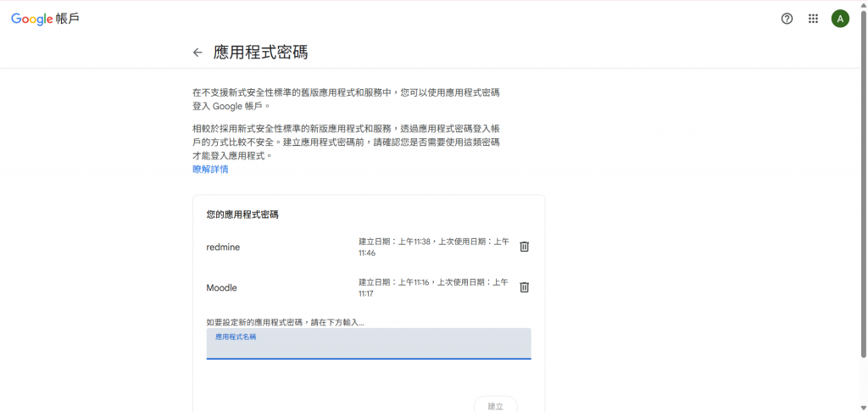The height and width of the screenshot is (412, 868).
Task: Open the account avatar labeled A
Action: tap(840, 19)
